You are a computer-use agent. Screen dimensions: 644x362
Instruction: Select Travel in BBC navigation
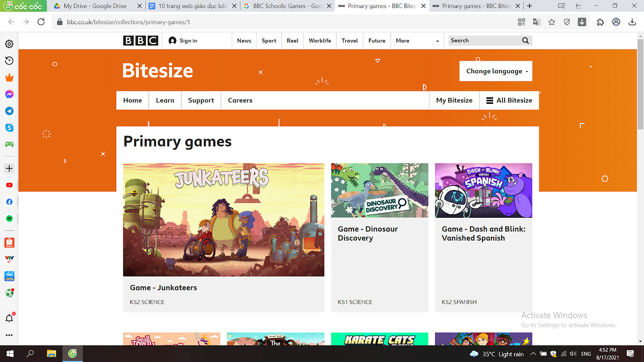point(349,41)
